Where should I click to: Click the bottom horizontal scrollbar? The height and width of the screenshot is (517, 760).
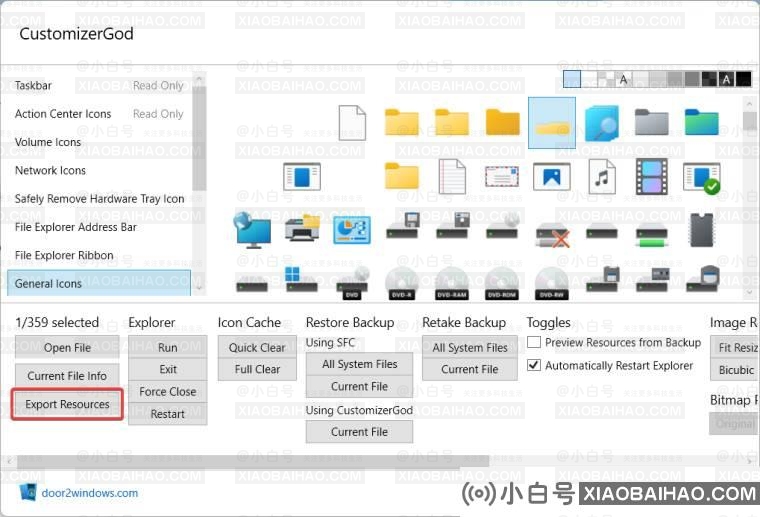253,461
